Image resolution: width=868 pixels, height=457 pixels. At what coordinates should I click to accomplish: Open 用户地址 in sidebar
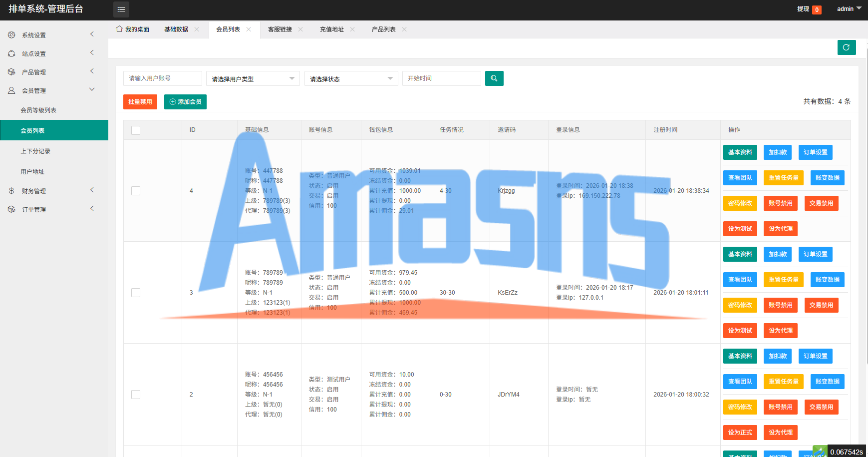54,171
